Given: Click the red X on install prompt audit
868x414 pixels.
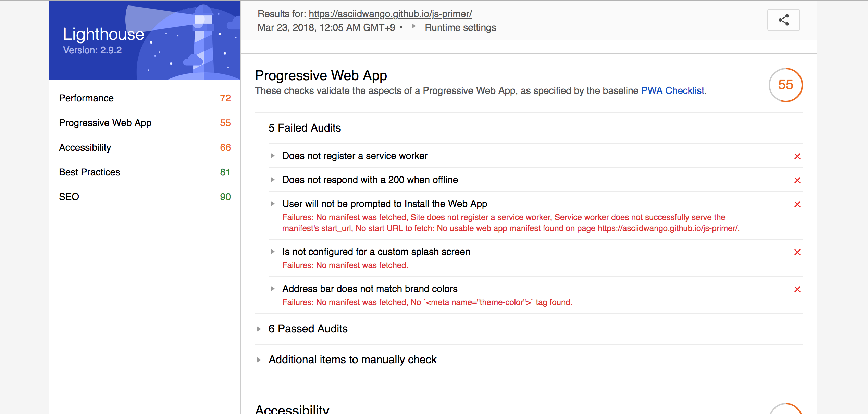Looking at the screenshot, I should point(797,204).
